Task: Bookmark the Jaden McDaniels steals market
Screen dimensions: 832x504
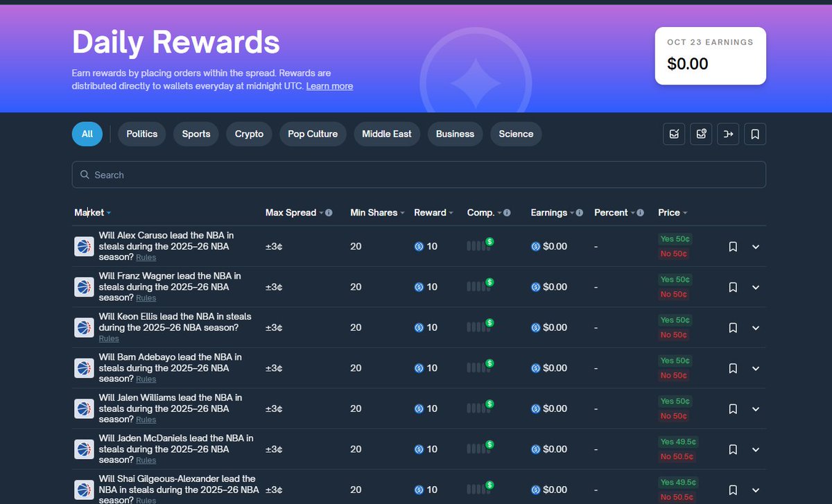Action: tap(733, 449)
